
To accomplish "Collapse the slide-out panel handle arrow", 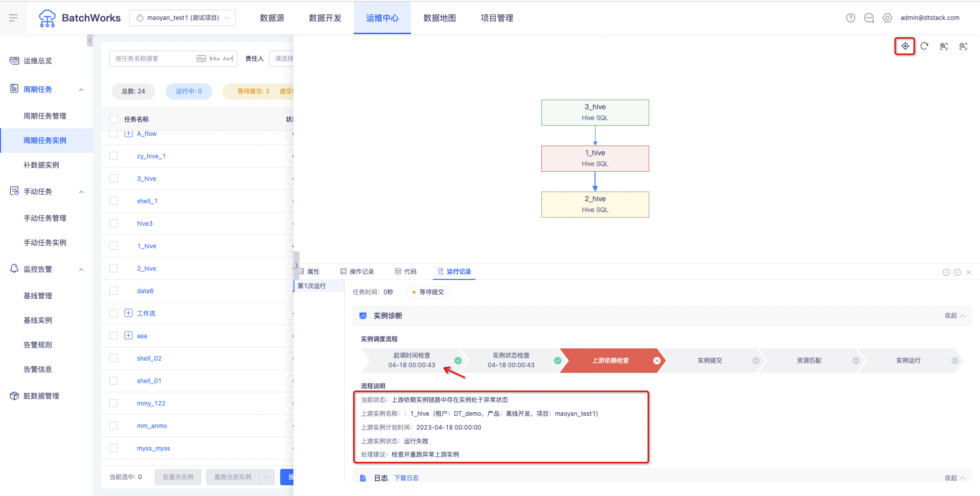I will [x=297, y=265].
